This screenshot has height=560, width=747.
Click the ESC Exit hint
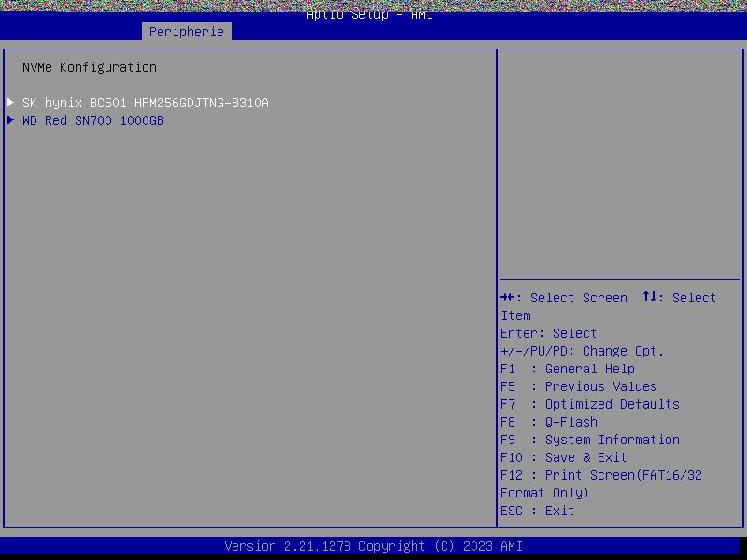(538, 511)
